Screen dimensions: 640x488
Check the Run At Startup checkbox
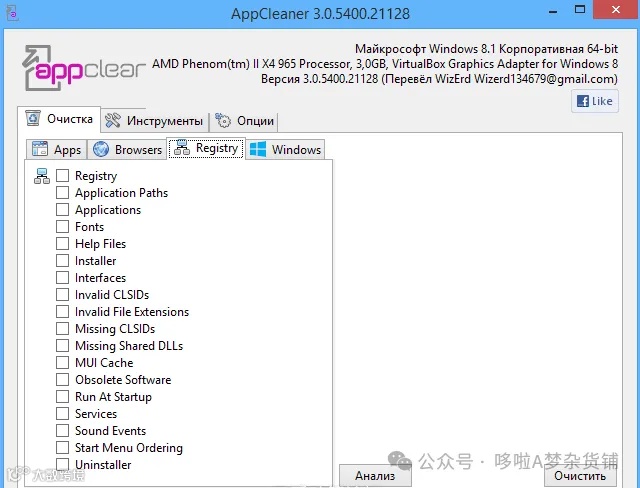point(62,397)
